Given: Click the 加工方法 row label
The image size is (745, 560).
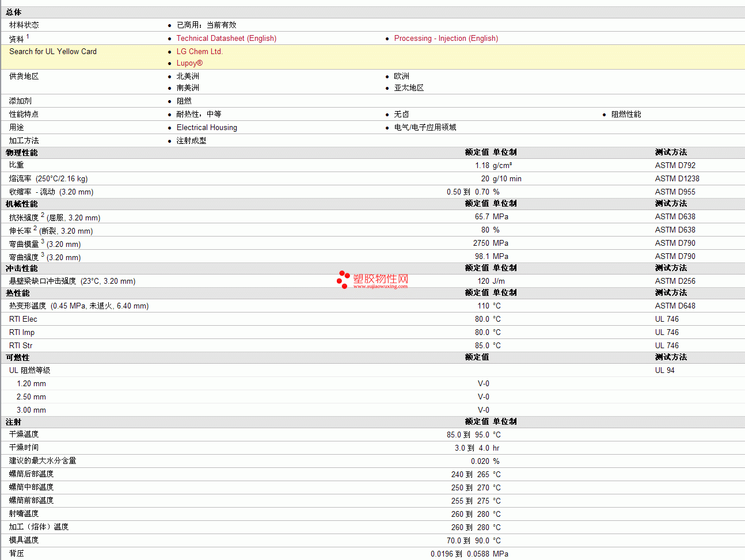Looking at the screenshot, I should [x=24, y=141].
